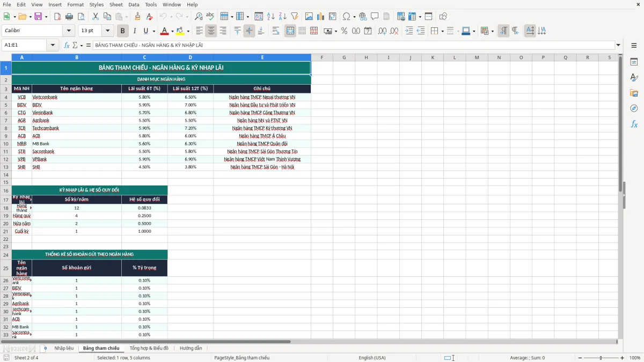
Task: Click the Insert Image icon
Action: click(309, 17)
